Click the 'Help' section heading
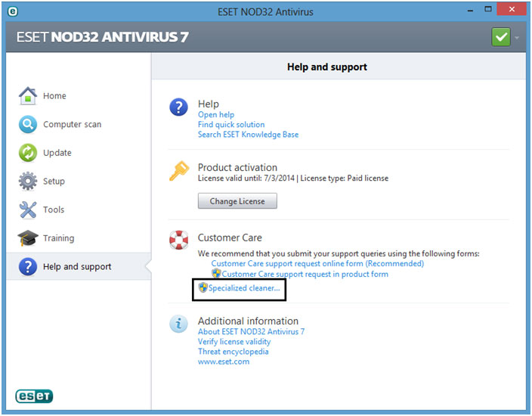Image resolution: width=532 pixels, height=416 pixels. 209,104
